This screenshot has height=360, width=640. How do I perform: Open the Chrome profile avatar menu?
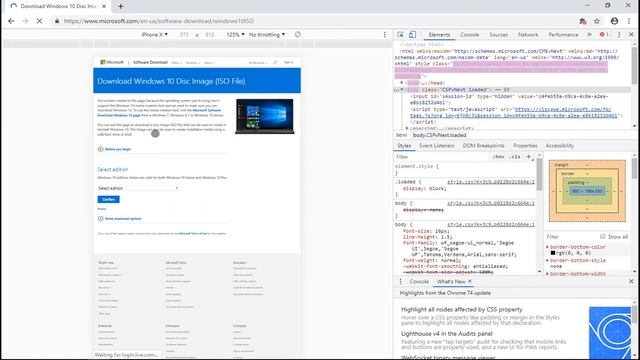pos(614,21)
